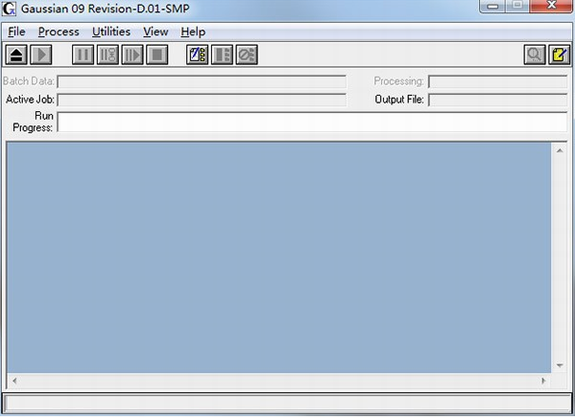The height and width of the screenshot is (417, 575).
Task: Resume the job with the resume icon
Action: tap(132, 55)
